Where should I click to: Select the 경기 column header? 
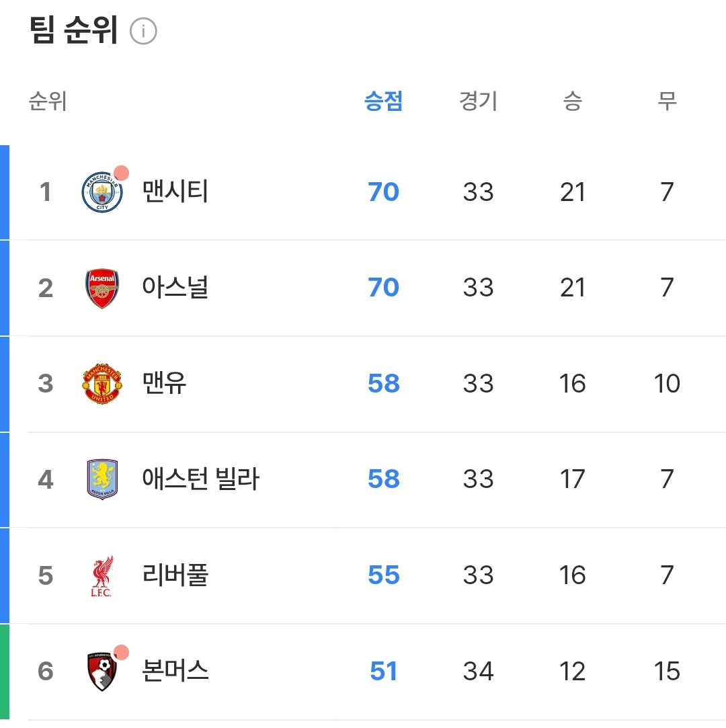point(478,102)
